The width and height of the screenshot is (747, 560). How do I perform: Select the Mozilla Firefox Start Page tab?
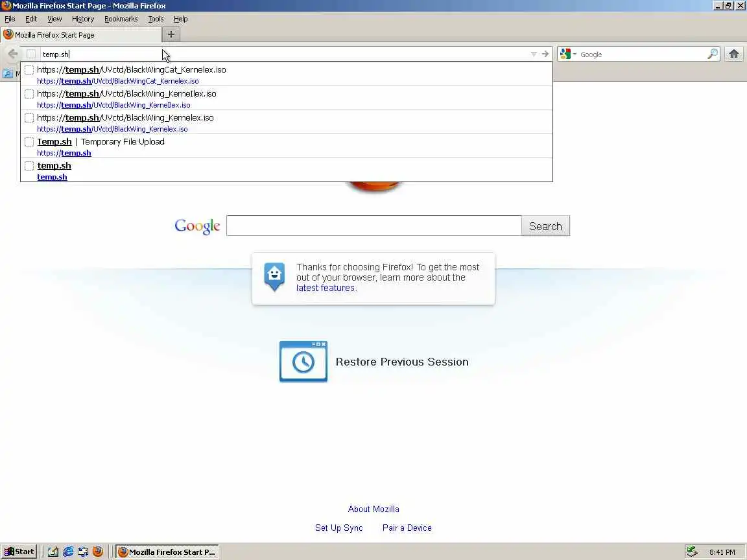tap(81, 35)
